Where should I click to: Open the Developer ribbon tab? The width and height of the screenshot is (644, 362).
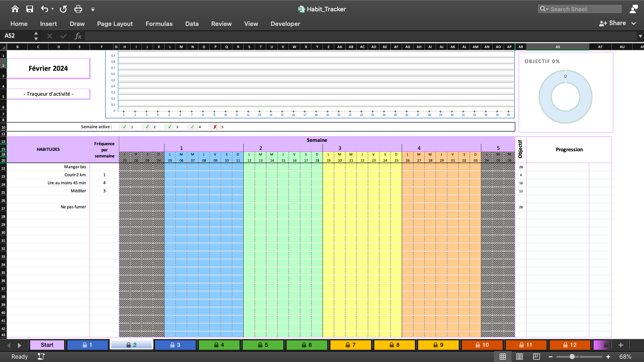[285, 24]
